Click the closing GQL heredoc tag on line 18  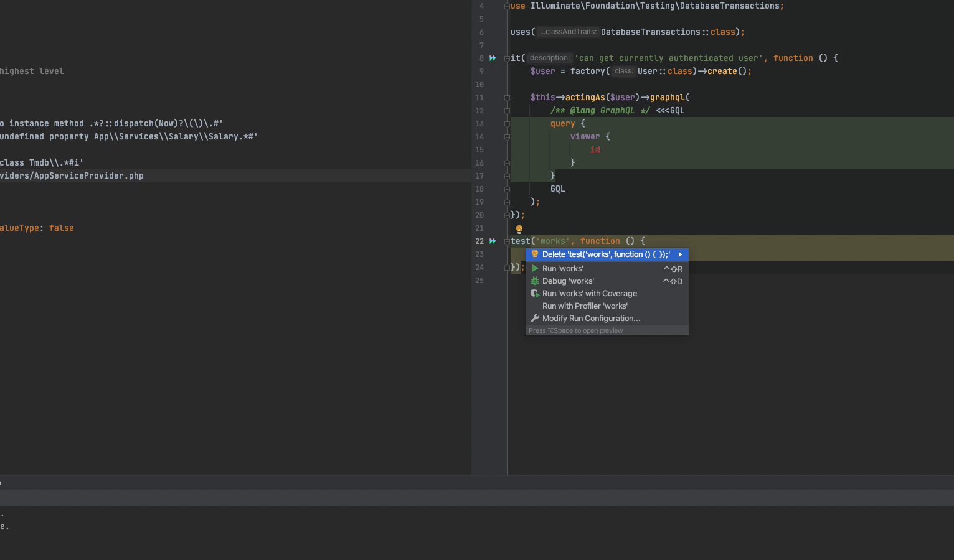[558, 189]
